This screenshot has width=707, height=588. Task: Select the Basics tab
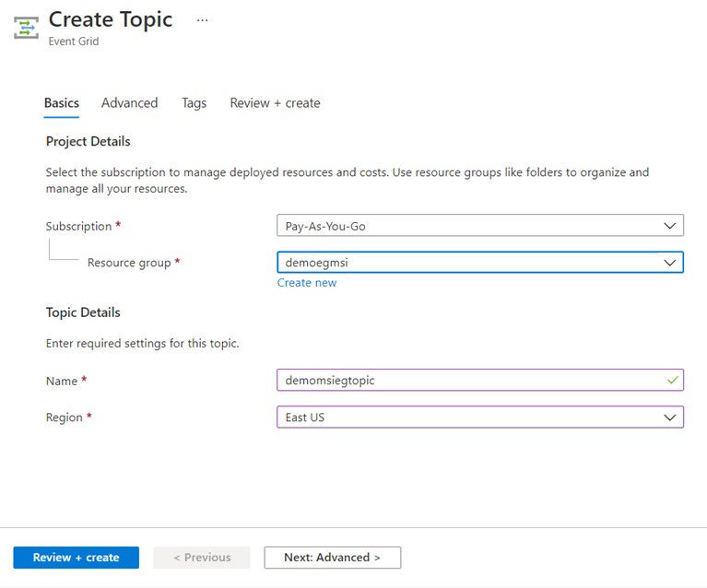coord(62,103)
